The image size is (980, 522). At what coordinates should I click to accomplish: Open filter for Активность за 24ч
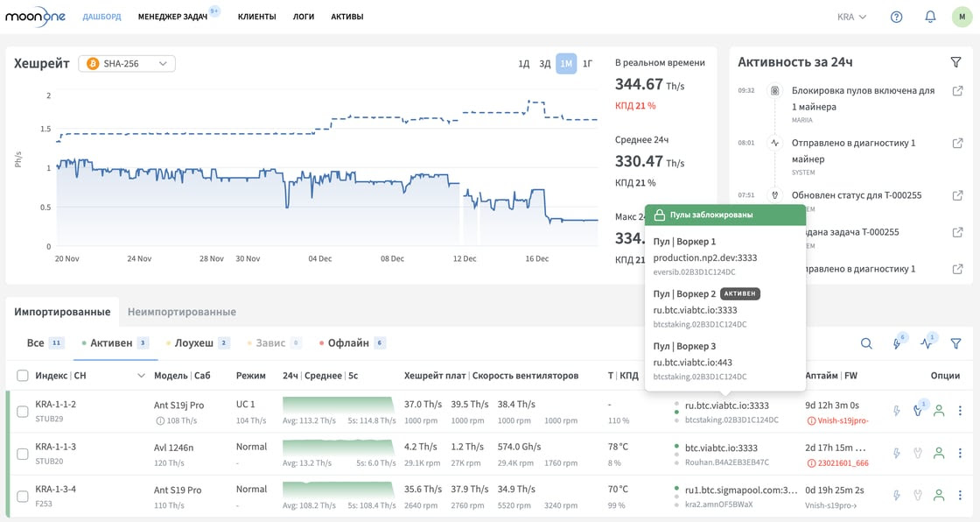pyautogui.click(x=955, y=62)
